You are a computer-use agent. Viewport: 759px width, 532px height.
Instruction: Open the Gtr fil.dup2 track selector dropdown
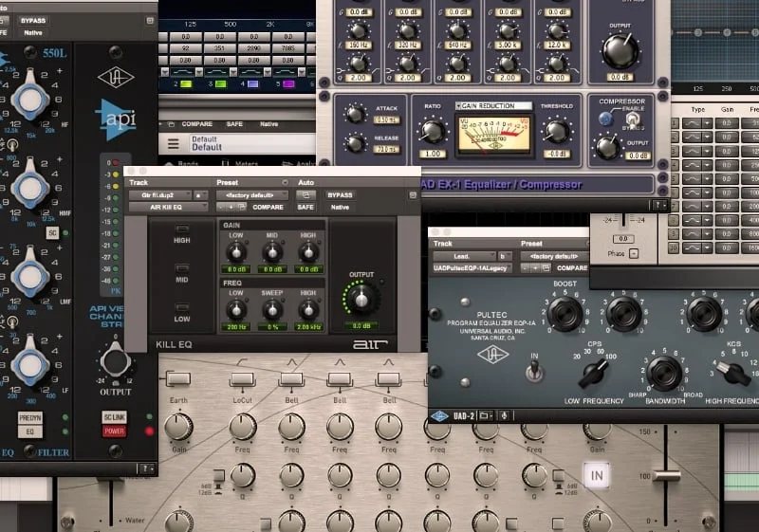(x=160, y=195)
